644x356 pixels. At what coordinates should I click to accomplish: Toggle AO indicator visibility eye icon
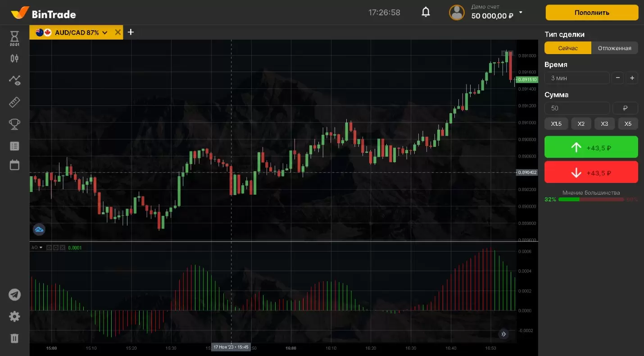click(49, 247)
